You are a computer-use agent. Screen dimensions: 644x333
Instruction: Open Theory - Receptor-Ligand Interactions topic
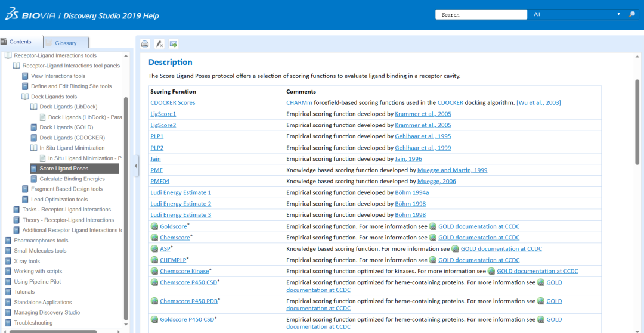pyautogui.click(x=68, y=220)
